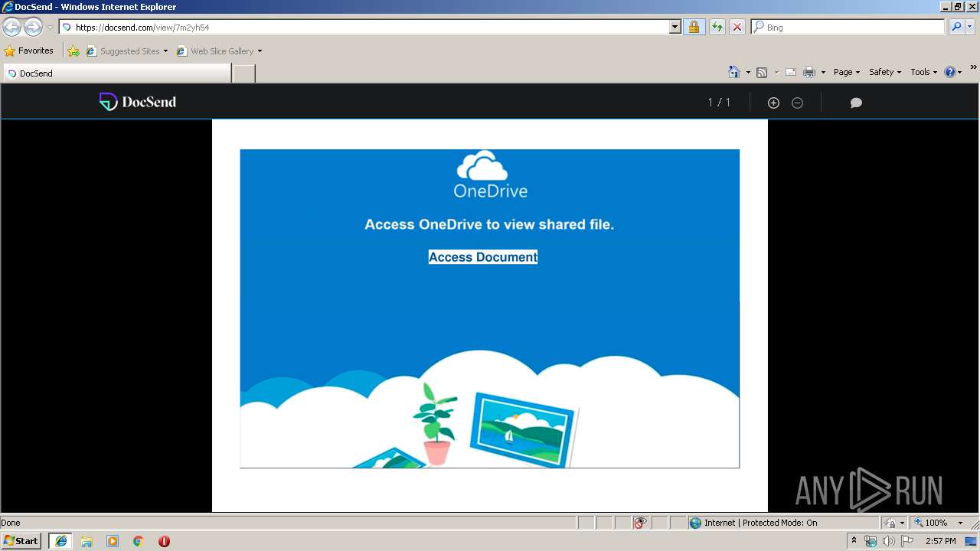Click the Stop loading X icon

[737, 28]
